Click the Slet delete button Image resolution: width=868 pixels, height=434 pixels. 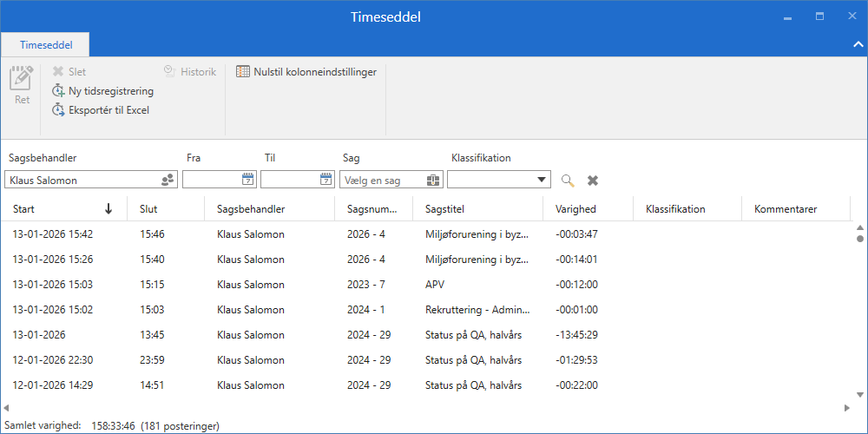[69, 72]
